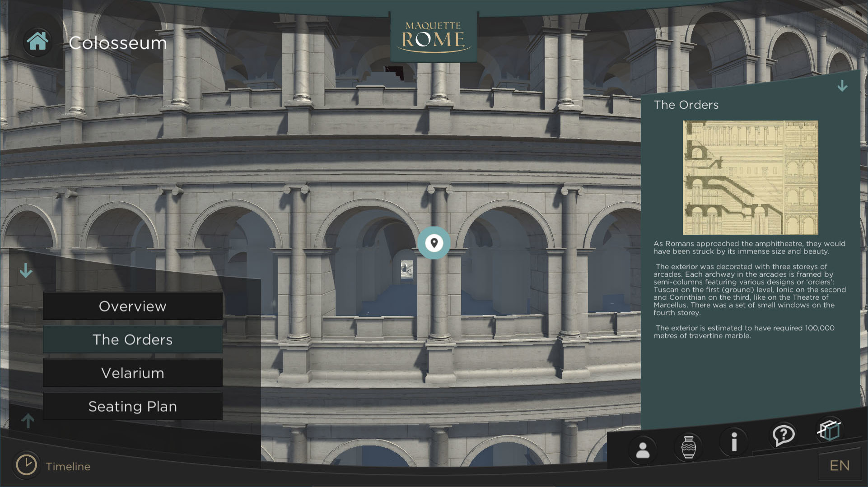Collapse the left menu with down arrow
The height and width of the screenshot is (487, 868).
(x=26, y=271)
